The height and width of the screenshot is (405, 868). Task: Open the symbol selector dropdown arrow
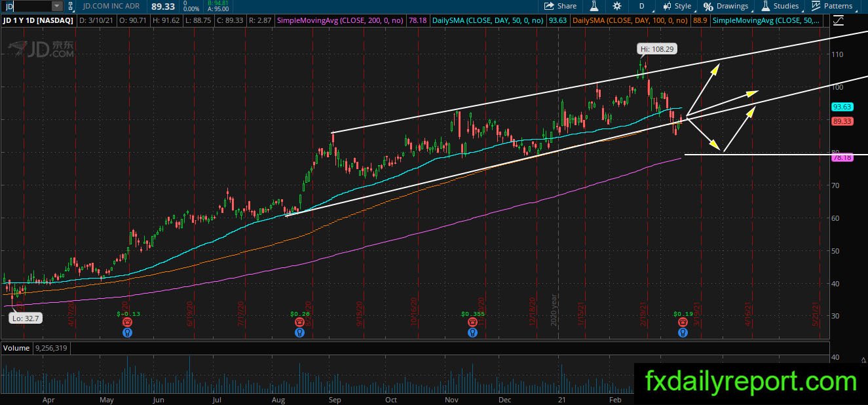point(57,6)
